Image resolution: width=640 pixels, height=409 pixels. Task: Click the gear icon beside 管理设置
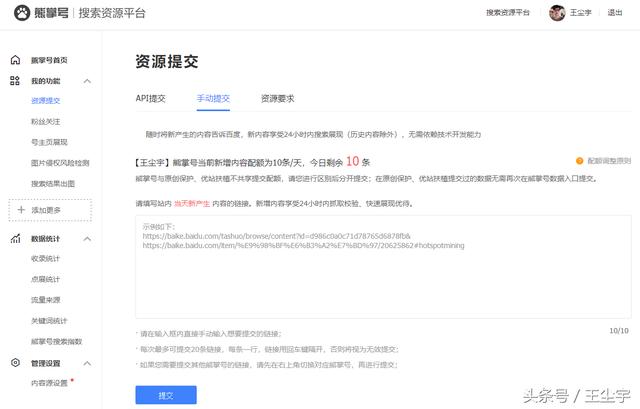pyautogui.click(x=15, y=363)
